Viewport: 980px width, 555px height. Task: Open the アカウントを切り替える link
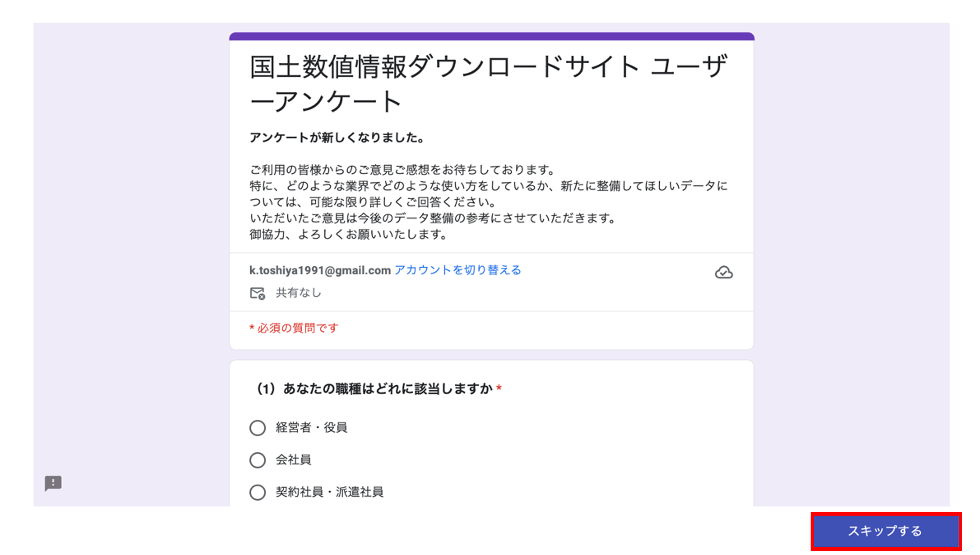point(458,270)
